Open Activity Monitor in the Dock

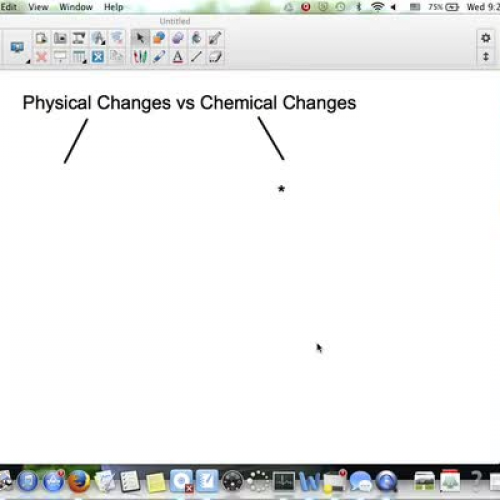point(284,481)
